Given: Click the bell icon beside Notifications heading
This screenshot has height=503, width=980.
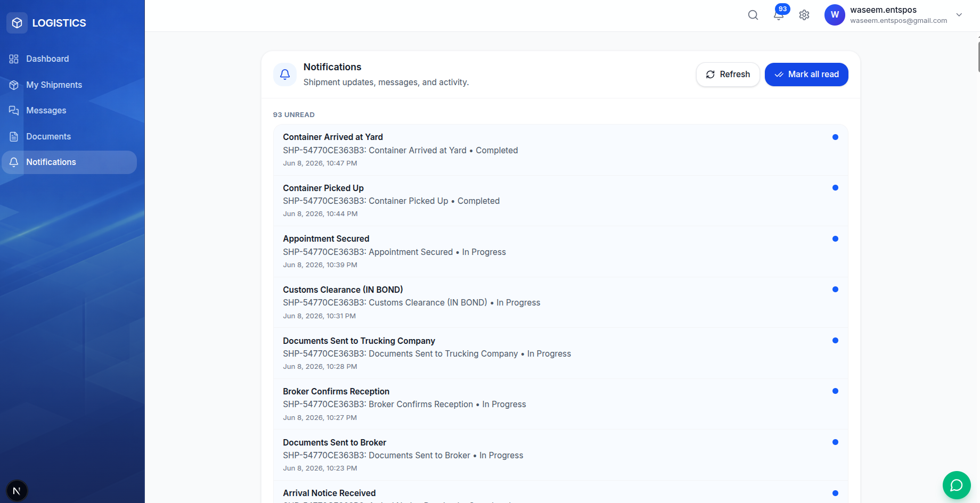Looking at the screenshot, I should pos(285,75).
